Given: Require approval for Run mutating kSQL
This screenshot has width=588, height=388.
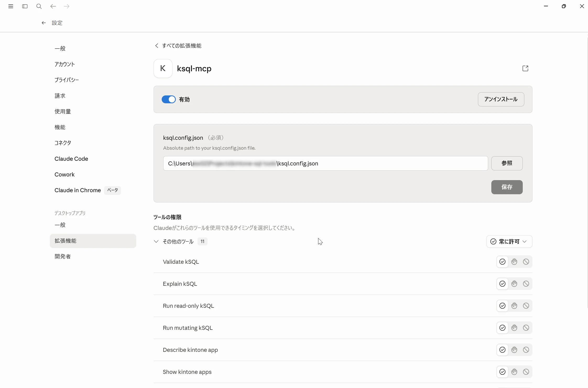Looking at the screenshot, I should click(514, 328).
